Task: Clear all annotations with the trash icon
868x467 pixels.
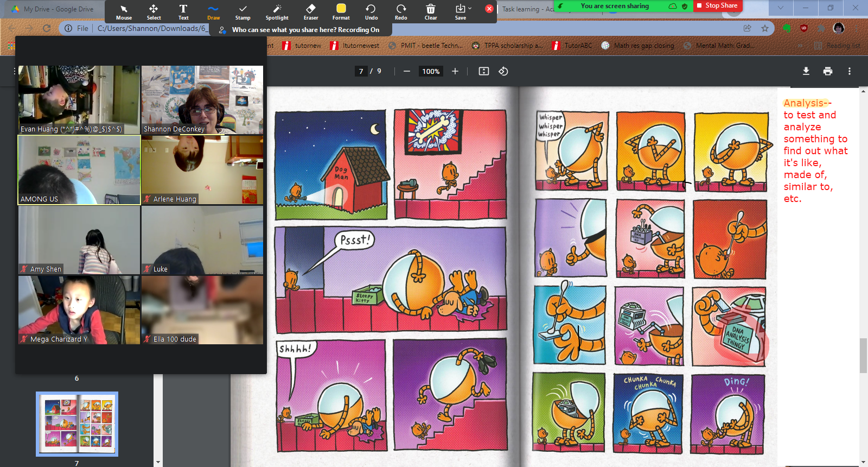Action: coord(431,12)
